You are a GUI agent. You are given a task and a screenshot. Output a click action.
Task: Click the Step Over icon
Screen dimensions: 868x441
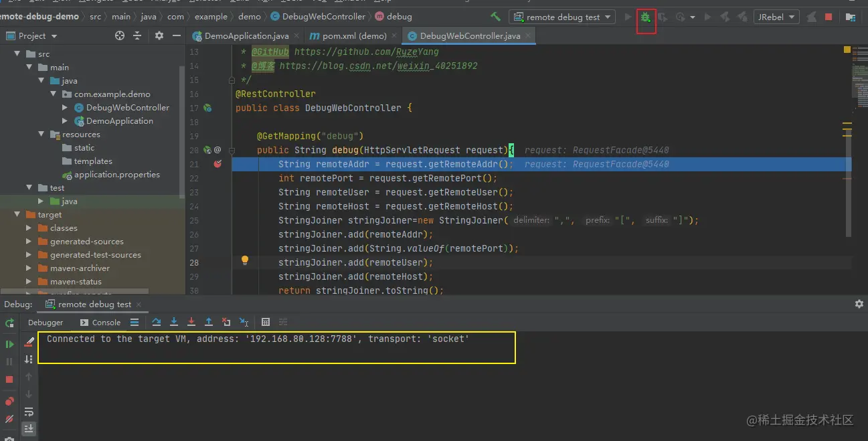156,322
